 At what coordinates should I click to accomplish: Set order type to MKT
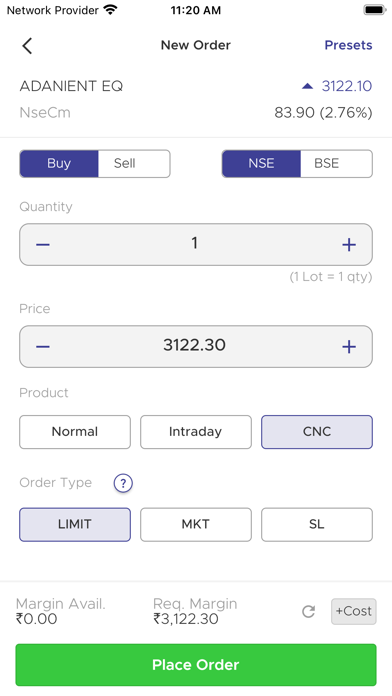coord(196,525)
